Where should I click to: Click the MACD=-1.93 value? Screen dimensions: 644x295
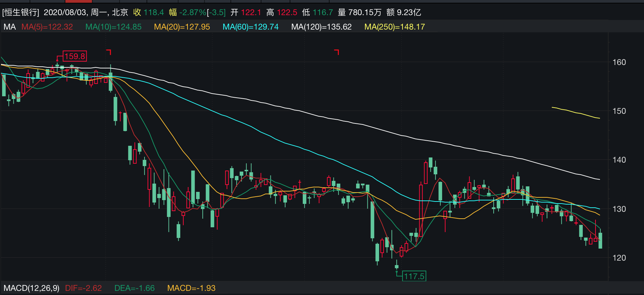191,288
